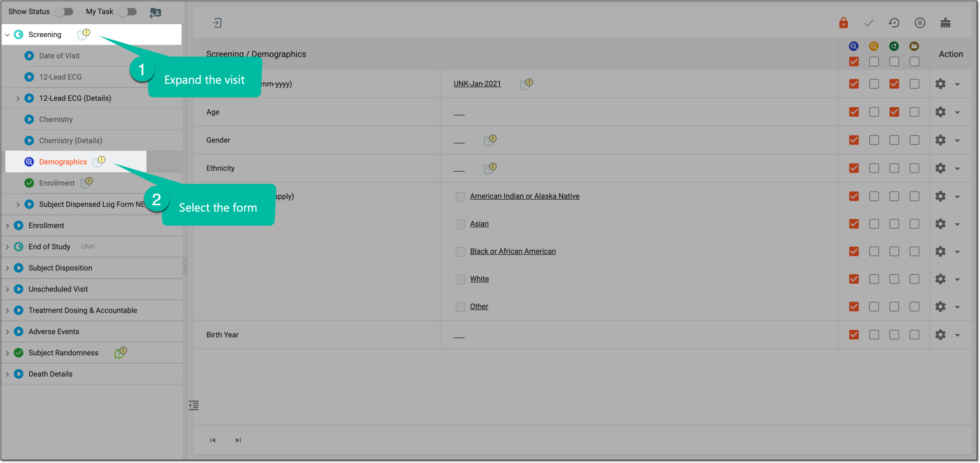Viewport: 980px width, 463px height.
Task: Toggle the Show Status switch
Action: (64, 12)
